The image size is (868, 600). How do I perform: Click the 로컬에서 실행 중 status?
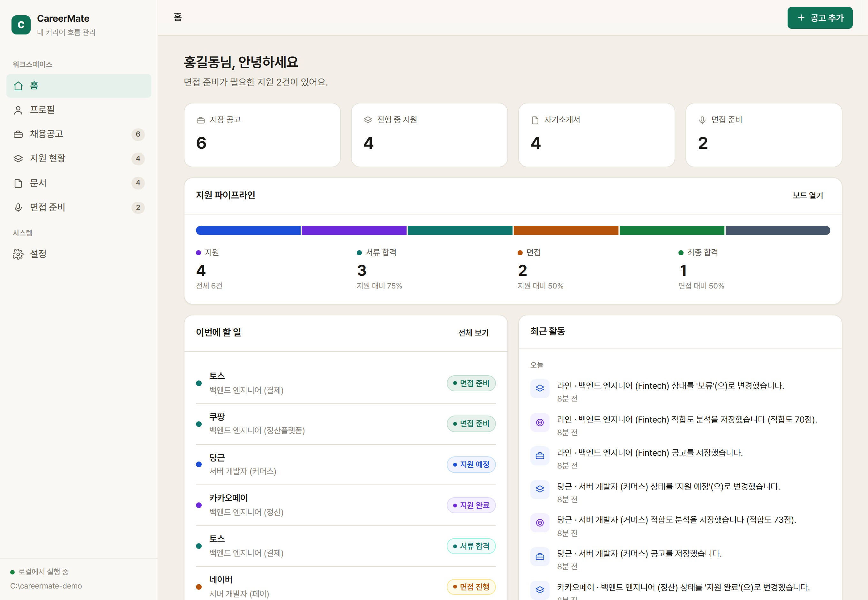pyautogui.click(x=40, y=572)
